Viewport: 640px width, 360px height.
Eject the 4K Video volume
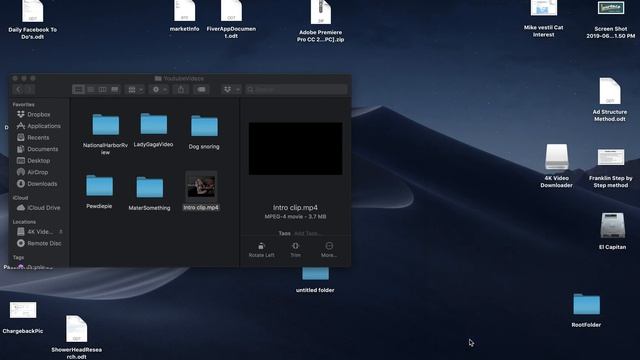pyautogui.click(x=61, y=232)
